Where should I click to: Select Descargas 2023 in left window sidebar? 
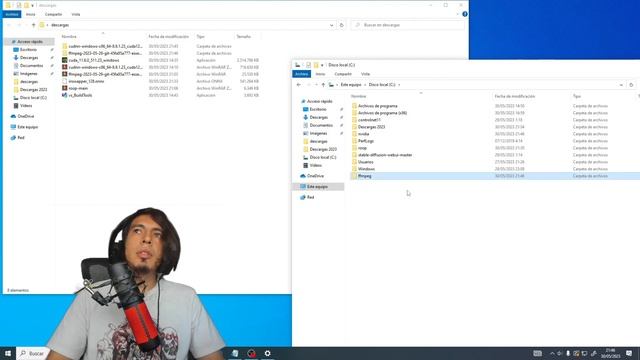pyautogui.click(x=33, y=89)
